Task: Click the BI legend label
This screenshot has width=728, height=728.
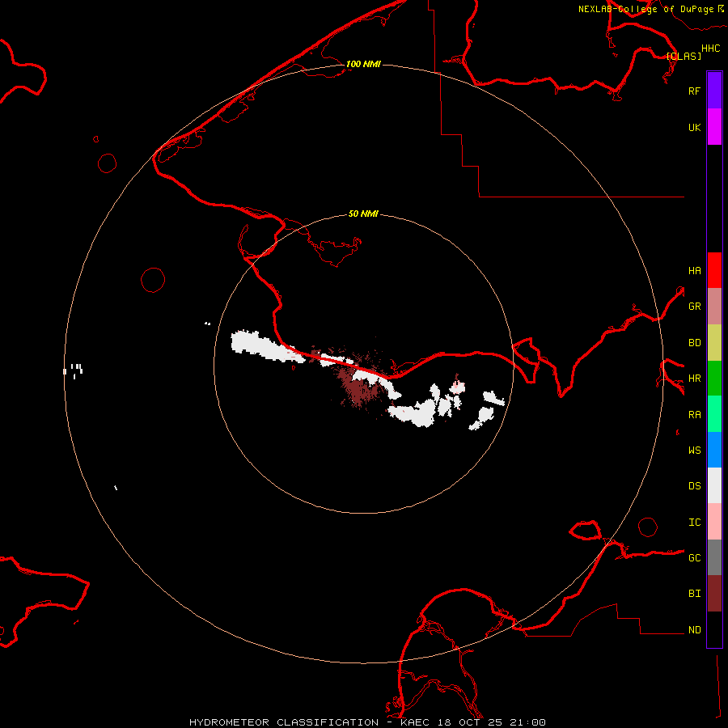Action: 694,593
